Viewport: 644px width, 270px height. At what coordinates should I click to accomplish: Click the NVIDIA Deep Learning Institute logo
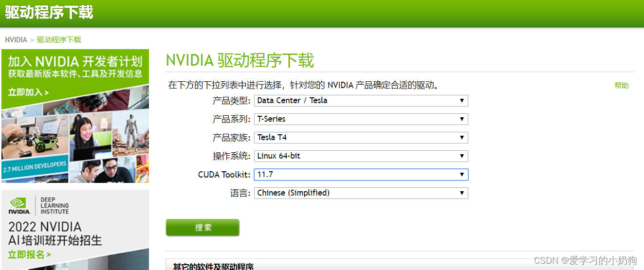38,206
